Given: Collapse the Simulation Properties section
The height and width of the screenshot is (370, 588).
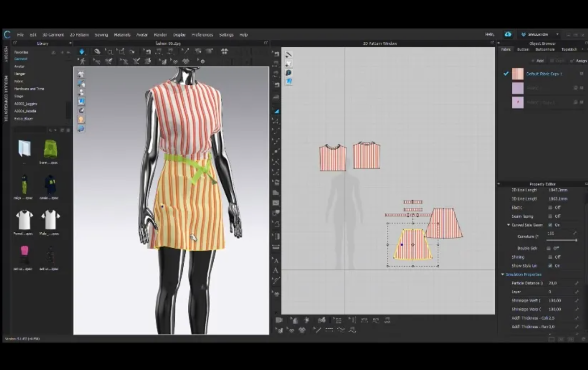Looking at the screenshot, I should tap(503, 274).
